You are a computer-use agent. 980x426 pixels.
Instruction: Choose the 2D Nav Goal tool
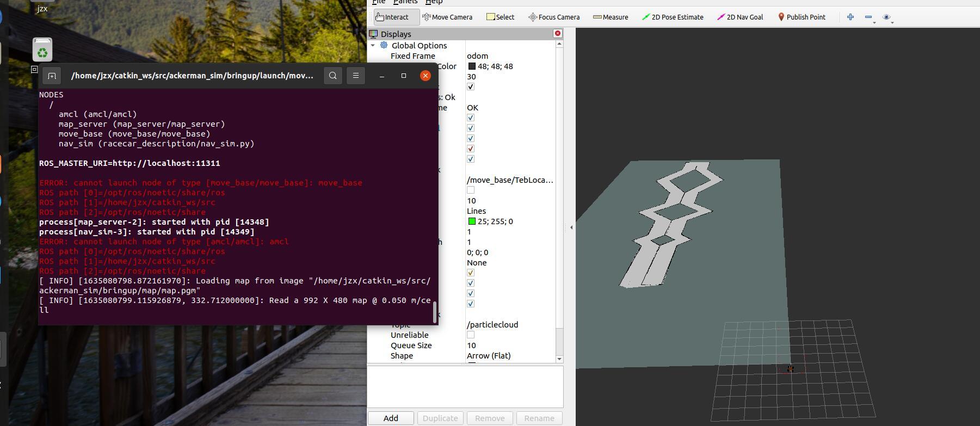point(740,17)
